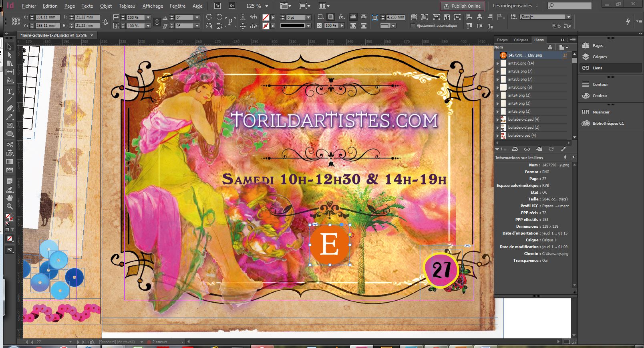Open Bibliothèques CC panel from the dock
Viewport: 644px width, 348px height.
click(x=608, y=123)
